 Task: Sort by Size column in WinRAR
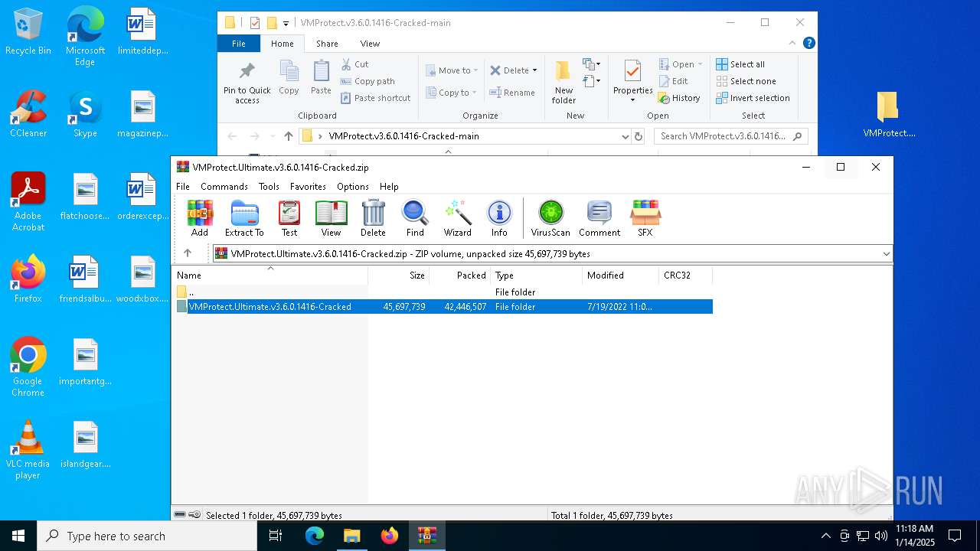click(x=399, y=275)
